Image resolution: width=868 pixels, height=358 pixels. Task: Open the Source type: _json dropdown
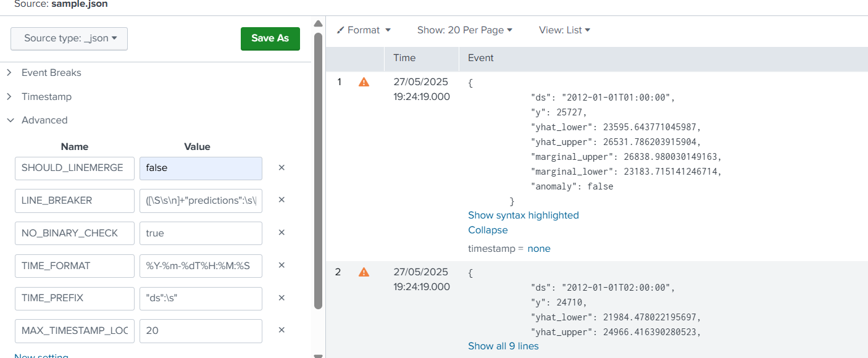click(x=69, y=38)
